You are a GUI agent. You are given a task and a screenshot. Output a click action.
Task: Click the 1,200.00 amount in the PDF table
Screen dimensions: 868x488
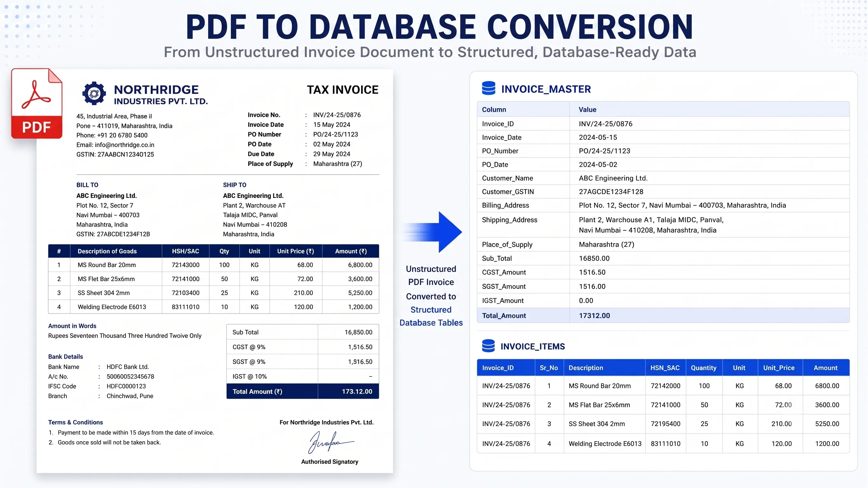pyautogui.click(x=360, y=307)
